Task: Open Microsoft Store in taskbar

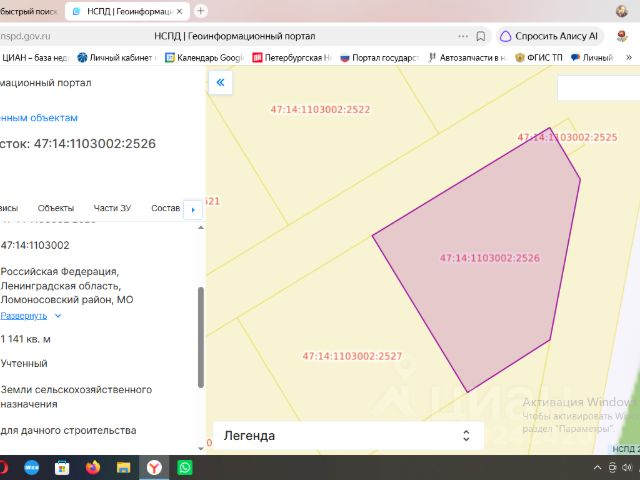Action: 62,467
